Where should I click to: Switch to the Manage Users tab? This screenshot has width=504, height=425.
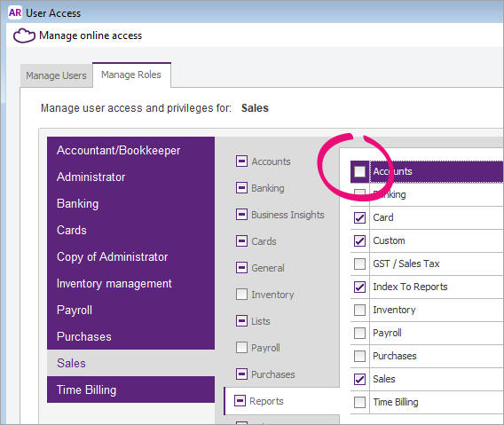tap(56, 75)
